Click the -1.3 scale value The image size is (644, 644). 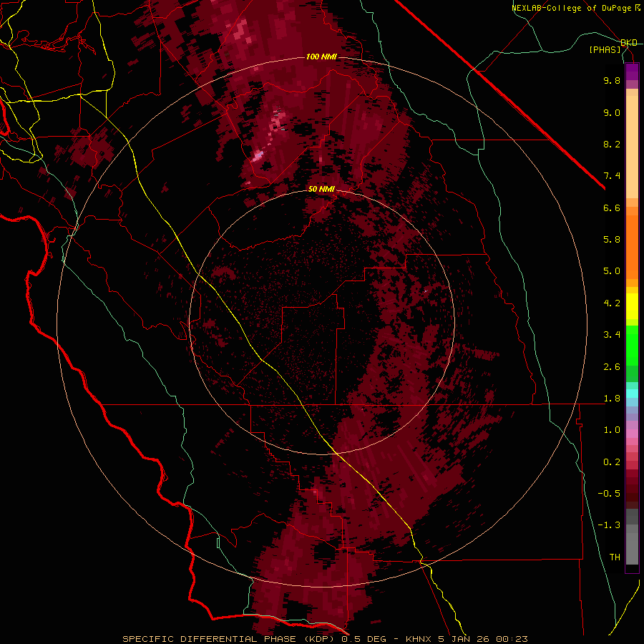click(x=609, y=525)
